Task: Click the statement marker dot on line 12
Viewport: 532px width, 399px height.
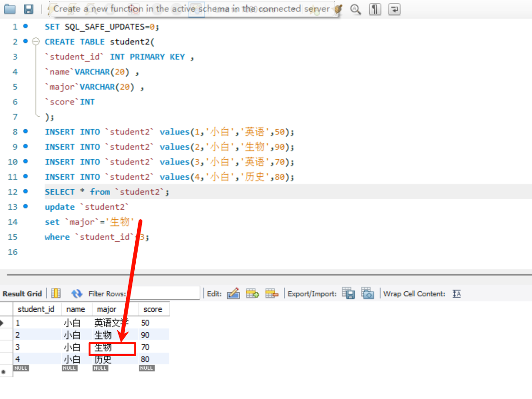Action: (25, 191)
